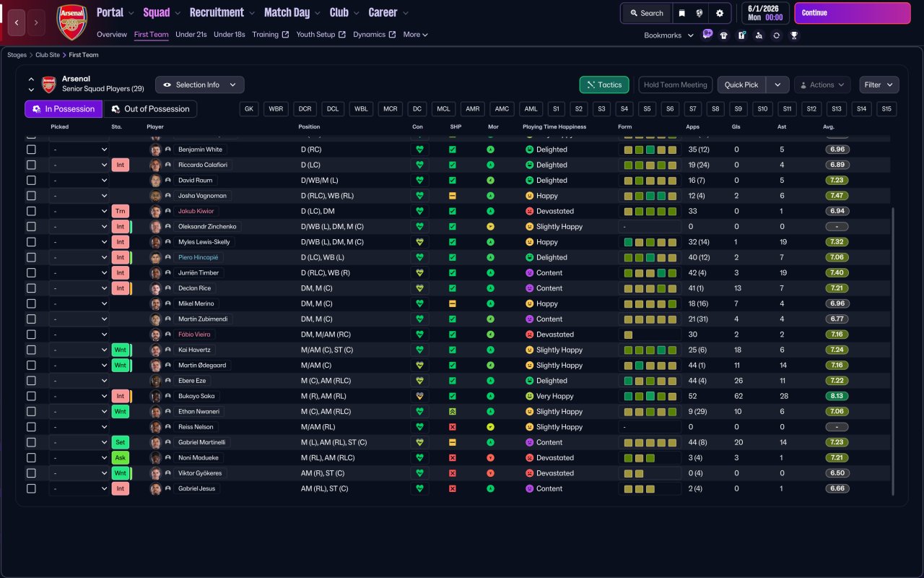Click the Continue button
924x578 pixels.
click(x=853, y=13)
